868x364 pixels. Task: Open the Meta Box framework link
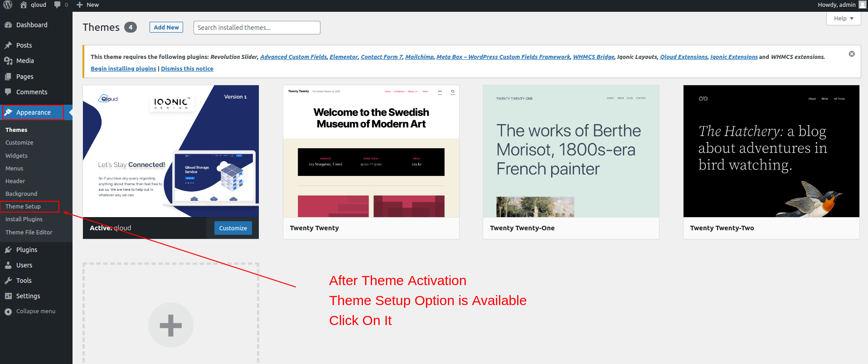(x=503, y=57)
